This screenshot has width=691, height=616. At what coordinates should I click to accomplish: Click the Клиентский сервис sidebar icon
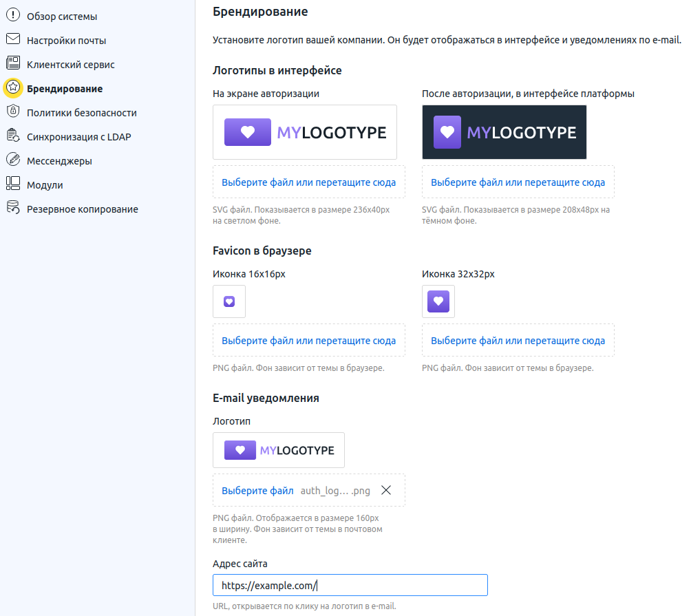tap(13, 63)
